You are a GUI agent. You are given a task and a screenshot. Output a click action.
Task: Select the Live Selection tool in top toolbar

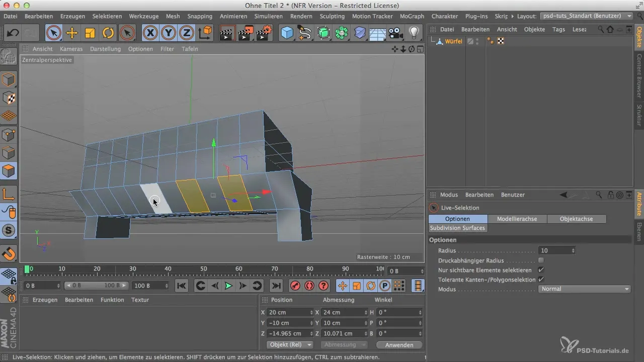(54, 33)
